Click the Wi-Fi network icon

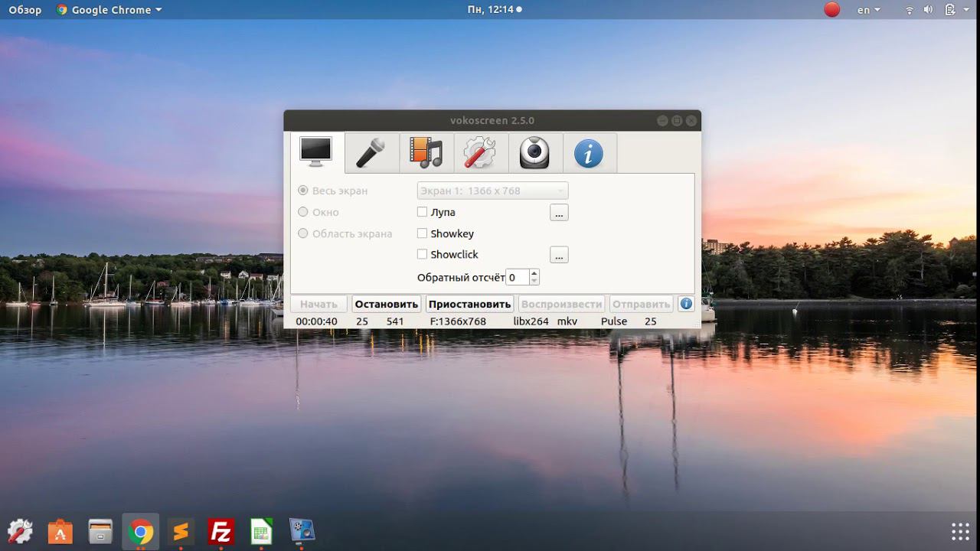click(x=910, y=10)
